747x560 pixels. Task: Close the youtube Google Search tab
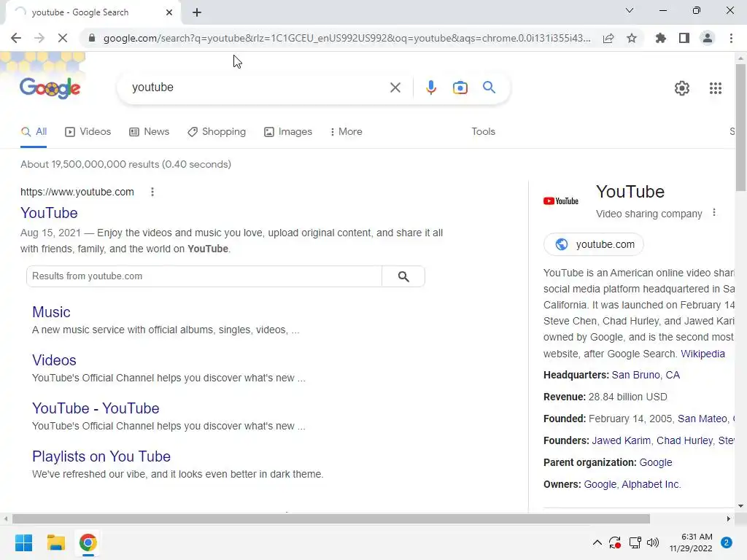tap(169, 12)
